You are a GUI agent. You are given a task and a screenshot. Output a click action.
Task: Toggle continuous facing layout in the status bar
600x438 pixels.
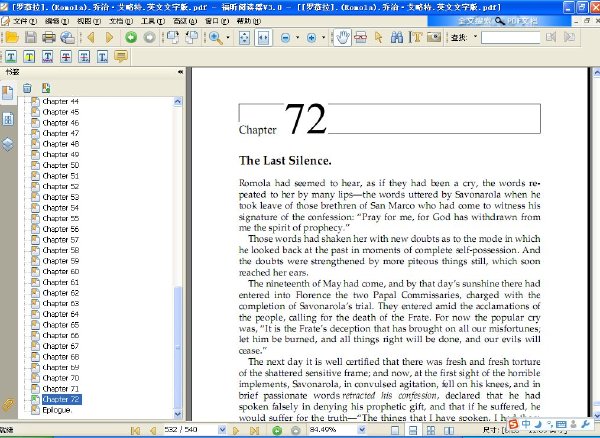point(431,431)
